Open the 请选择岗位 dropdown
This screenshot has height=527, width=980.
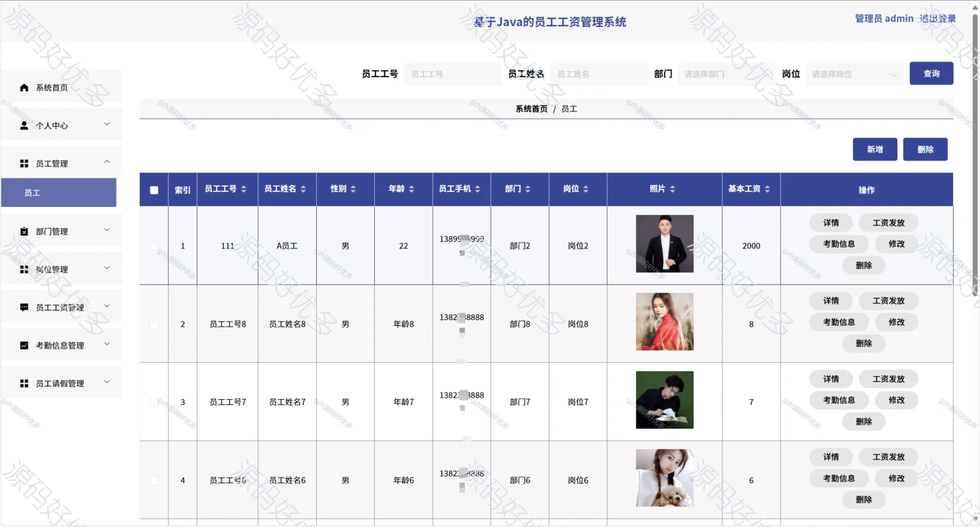854,74
